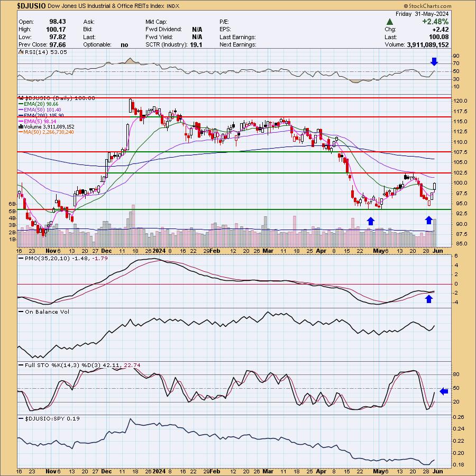Click the Fwd Yield N/A value

pyautogui.click(x=197, y=37)
